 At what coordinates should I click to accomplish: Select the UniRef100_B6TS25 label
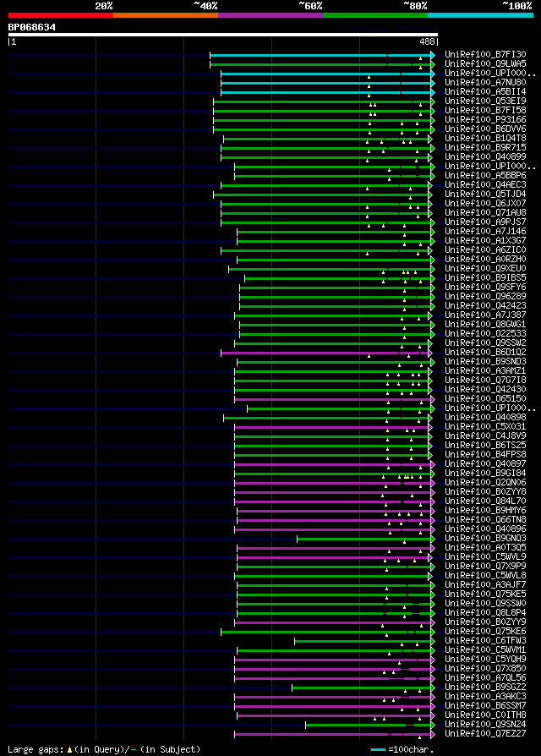point(485,446)
